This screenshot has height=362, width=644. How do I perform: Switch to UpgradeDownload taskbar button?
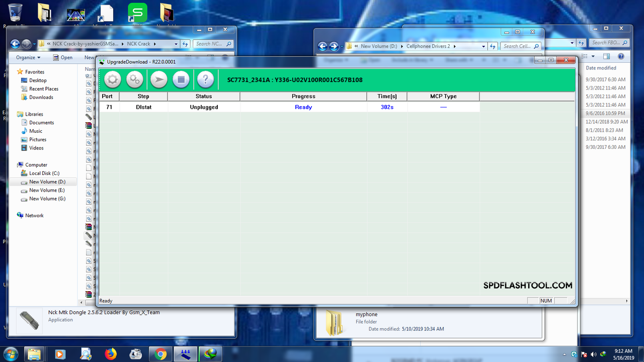click(185, 354)
